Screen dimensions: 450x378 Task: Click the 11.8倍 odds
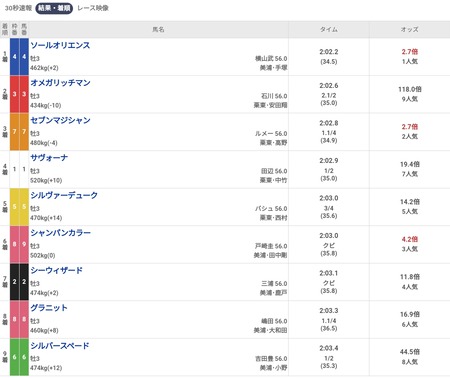pyautogui.click(x=410, y=277)
